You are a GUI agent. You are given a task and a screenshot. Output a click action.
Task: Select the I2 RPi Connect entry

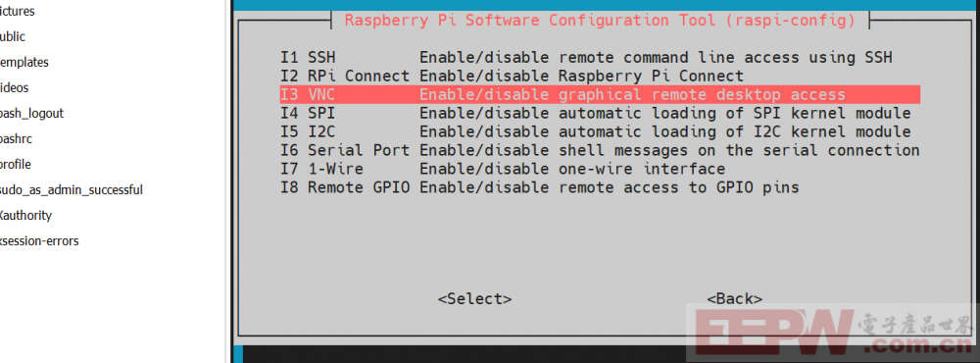tap(512, 77)
